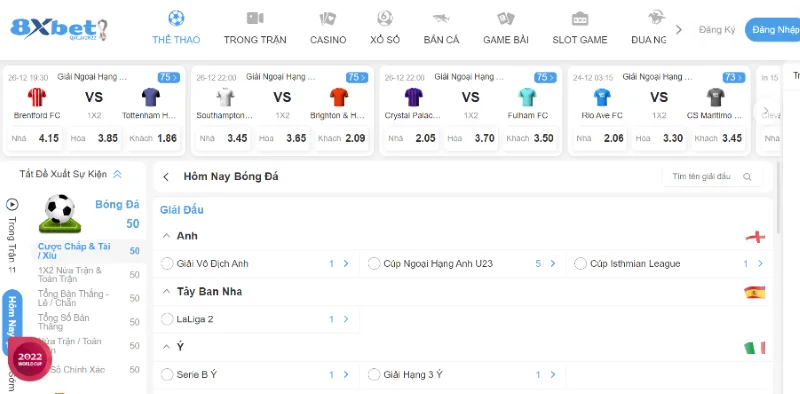Select the LaLiga 2 radio button

pyautogui.click(x=167, y=319)
